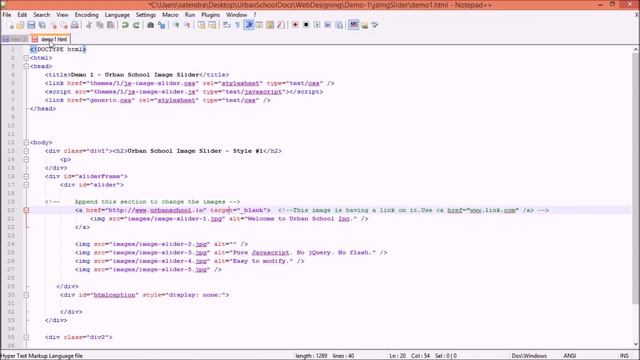Click the Paste toolbar icon

click(x=111, y=25)
